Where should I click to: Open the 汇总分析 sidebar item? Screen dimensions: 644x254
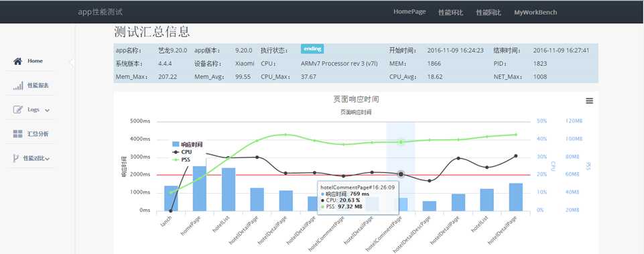pos(38,134)
